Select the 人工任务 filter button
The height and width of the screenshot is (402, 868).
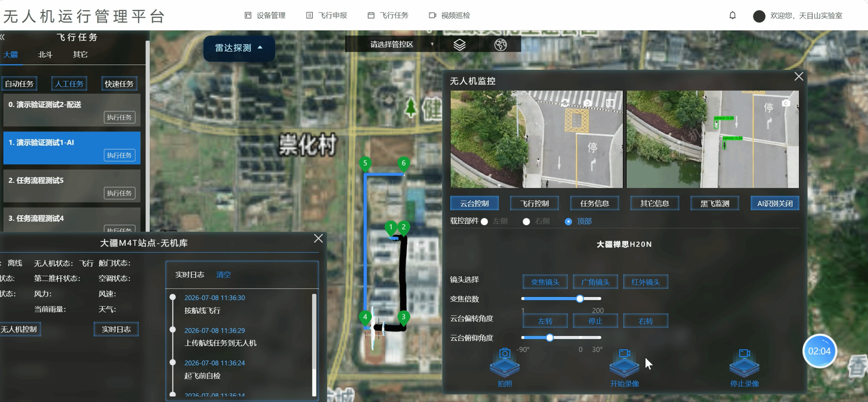[x=69, y=84]
